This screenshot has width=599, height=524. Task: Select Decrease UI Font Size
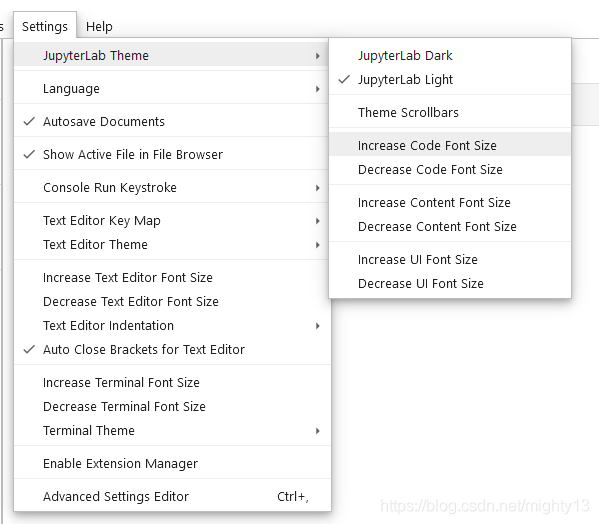click(x=450, y=283)
